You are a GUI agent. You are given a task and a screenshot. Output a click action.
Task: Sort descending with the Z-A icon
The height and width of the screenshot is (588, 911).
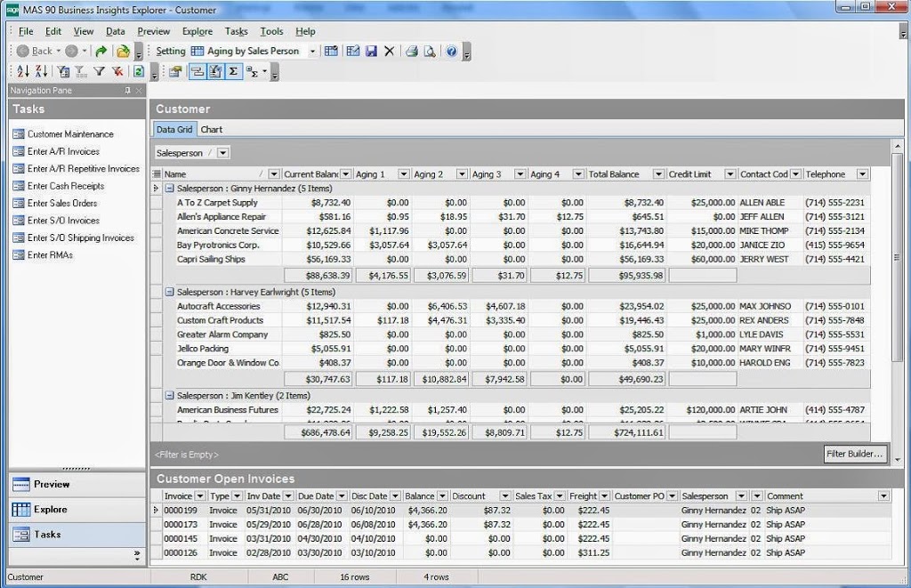[x=41, y=71]
